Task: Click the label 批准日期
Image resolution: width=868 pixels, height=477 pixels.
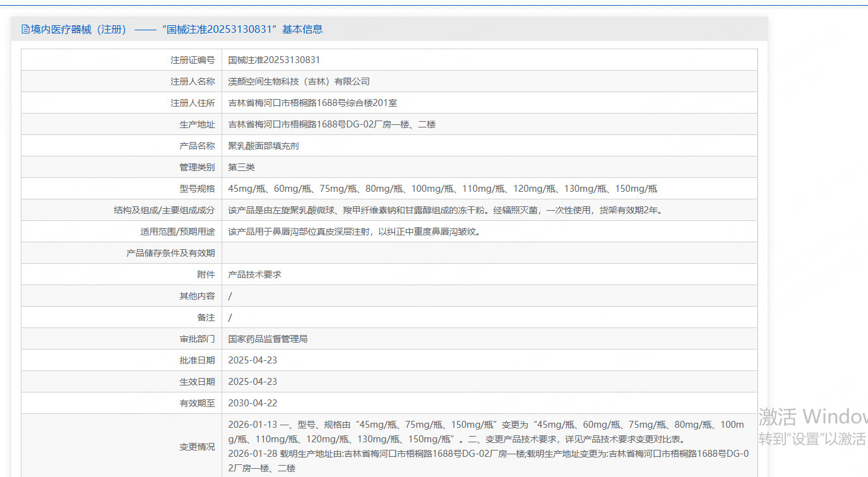Action: pyautogui.click(x=197, y=360)
